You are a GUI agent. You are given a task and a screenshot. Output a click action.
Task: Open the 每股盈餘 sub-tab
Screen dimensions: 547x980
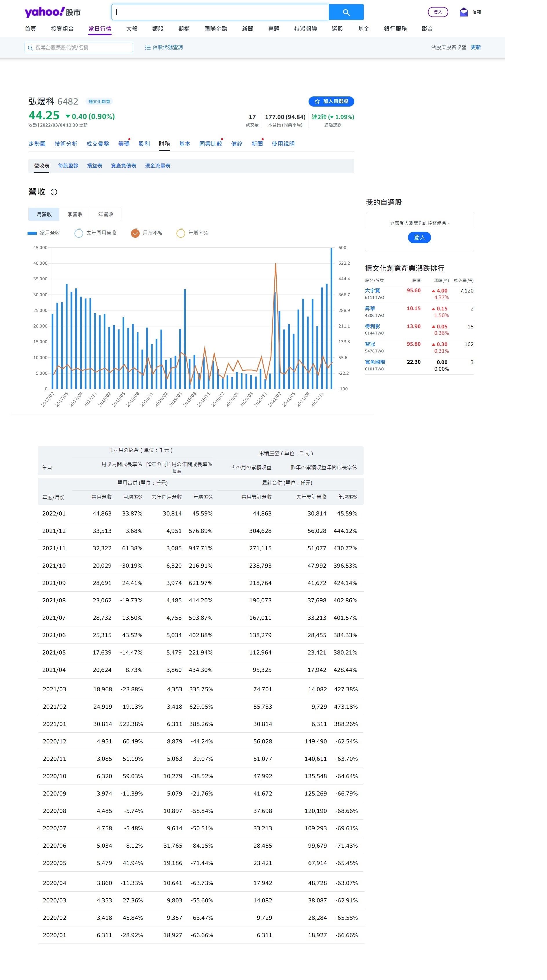coord(68,166)
